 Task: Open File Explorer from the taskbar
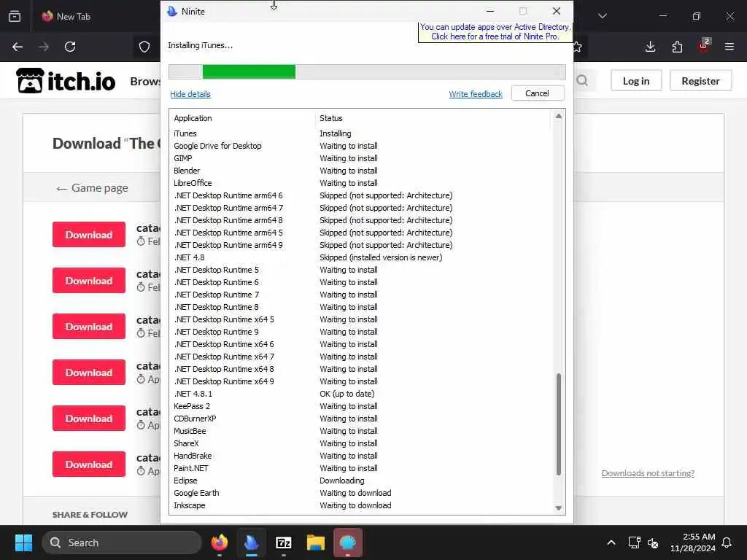tap(315, 542)
